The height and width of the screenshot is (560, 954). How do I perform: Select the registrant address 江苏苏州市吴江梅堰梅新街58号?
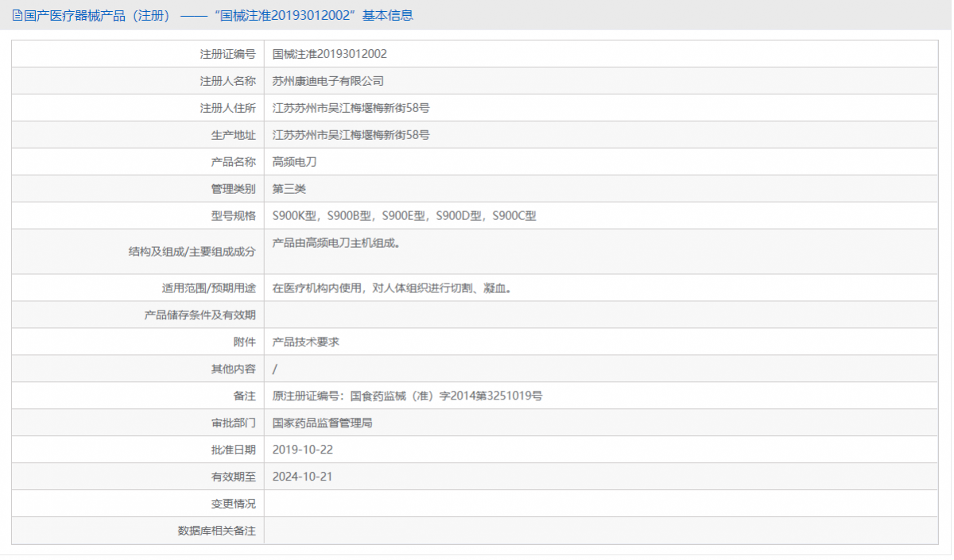point(350,107)
